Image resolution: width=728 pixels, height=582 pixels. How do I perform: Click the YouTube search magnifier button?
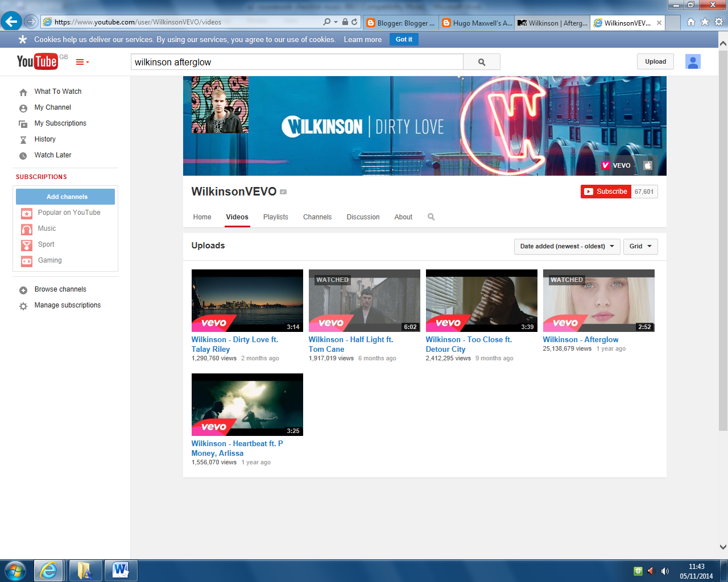[x=482, y=62]
